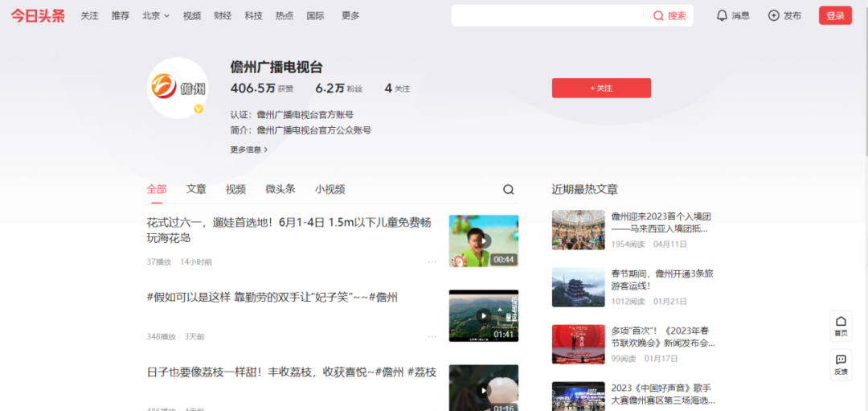
Task: Click the 4 关注 following count
Action: tap(398, 88)
